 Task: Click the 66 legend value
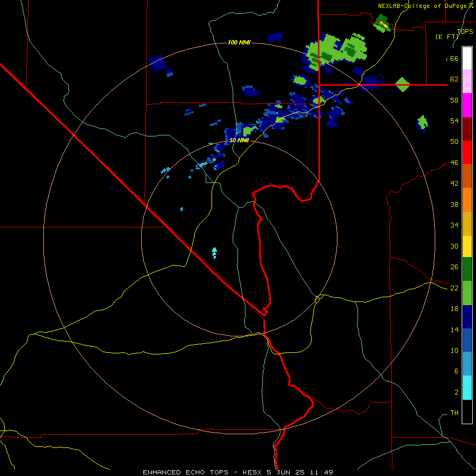pyautogui.click(x=454, y=58)
